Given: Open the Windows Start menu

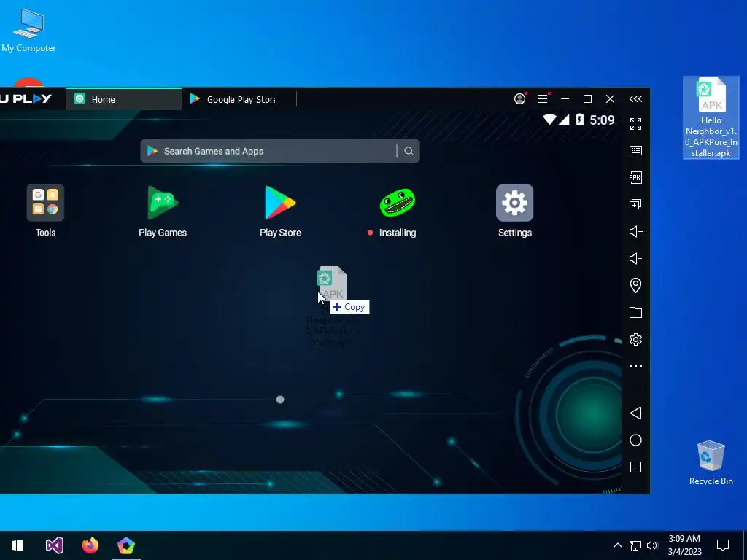Looking at the screenshot, I should click(18, 545).
